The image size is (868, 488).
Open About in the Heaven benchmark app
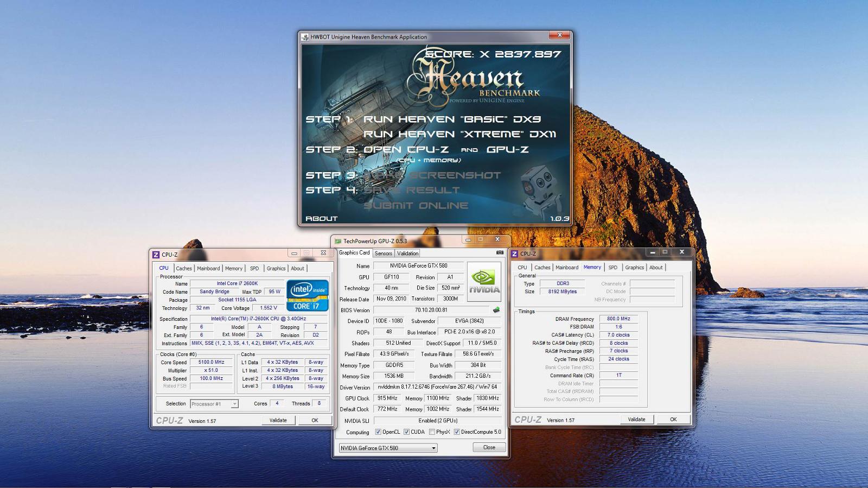coord(322,218)
